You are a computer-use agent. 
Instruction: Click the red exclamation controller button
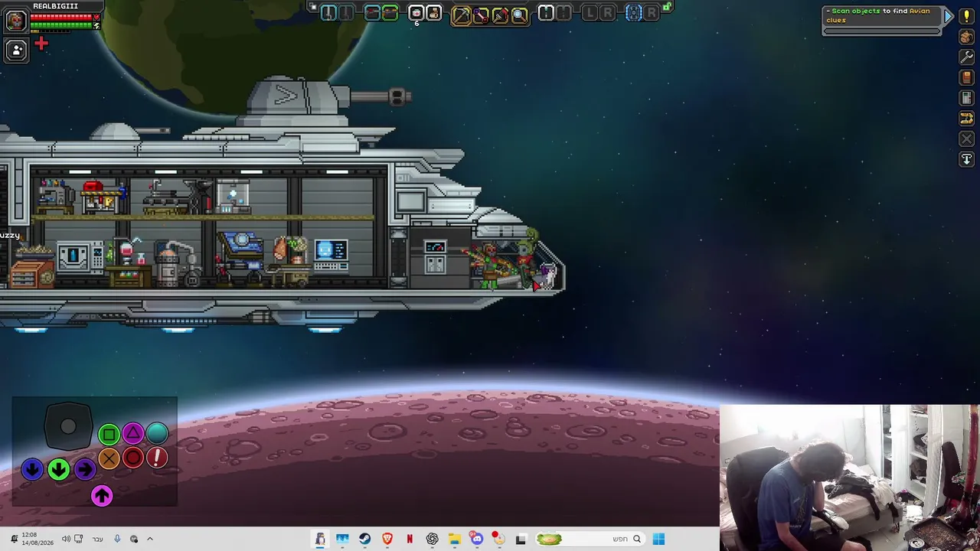[x=157, y=458]
